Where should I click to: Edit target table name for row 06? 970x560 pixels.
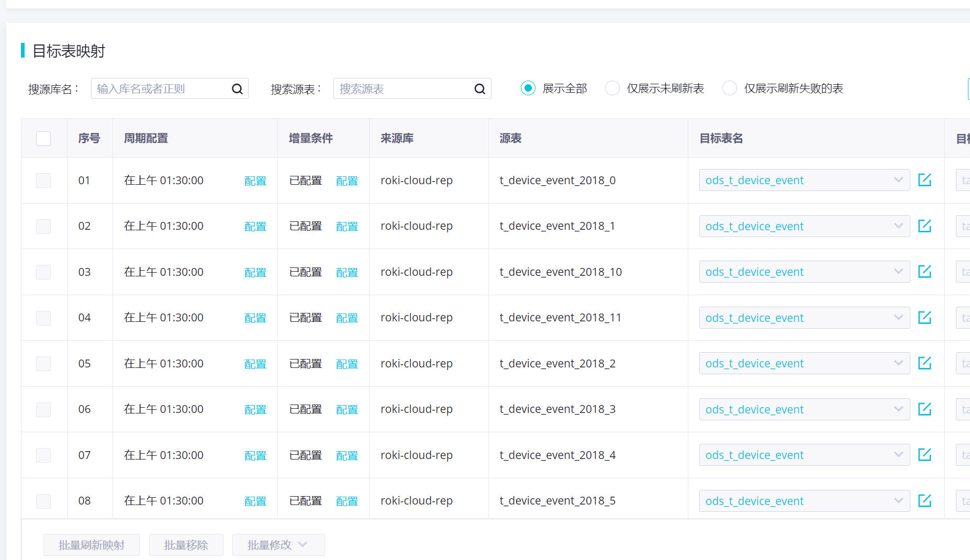[925, 409]
